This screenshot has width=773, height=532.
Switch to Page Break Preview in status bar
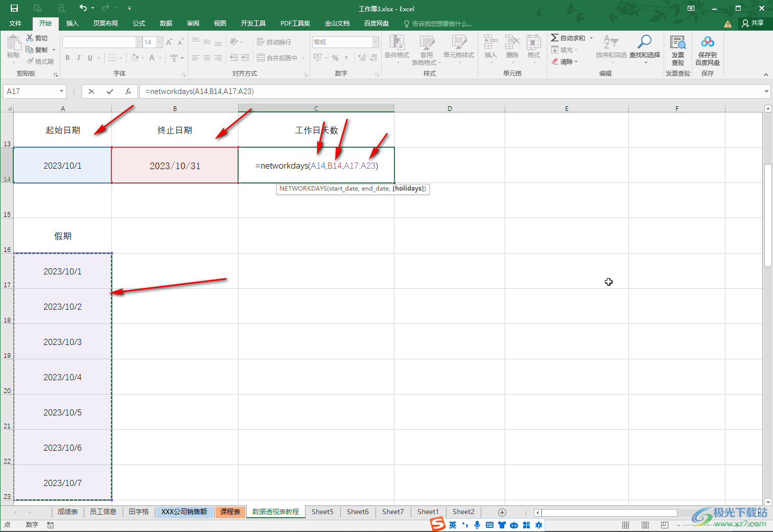coord(664,525)
